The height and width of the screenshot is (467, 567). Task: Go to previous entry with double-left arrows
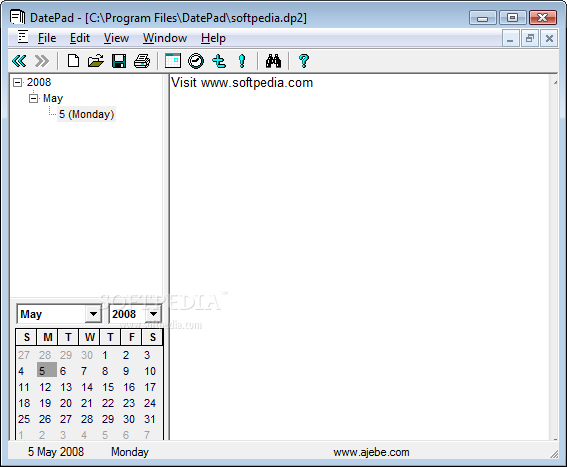pos(19,61)
